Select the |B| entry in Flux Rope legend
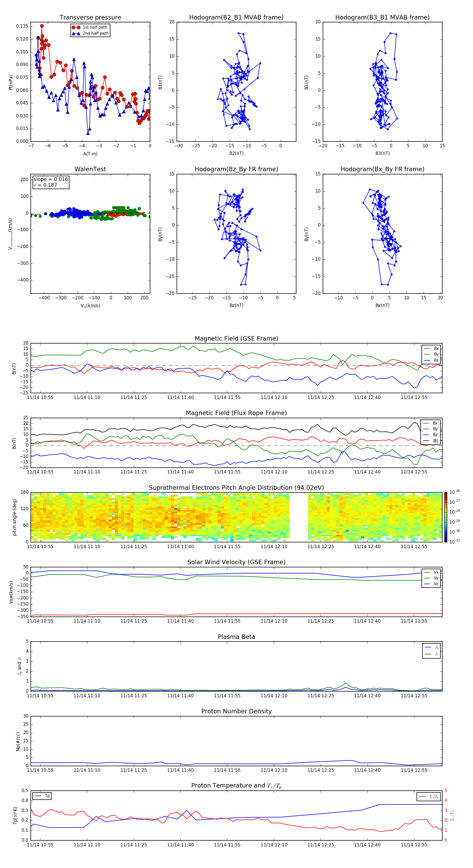Image resolution: width=473 pixels, height=868 pixels. [x=431, y=441]
